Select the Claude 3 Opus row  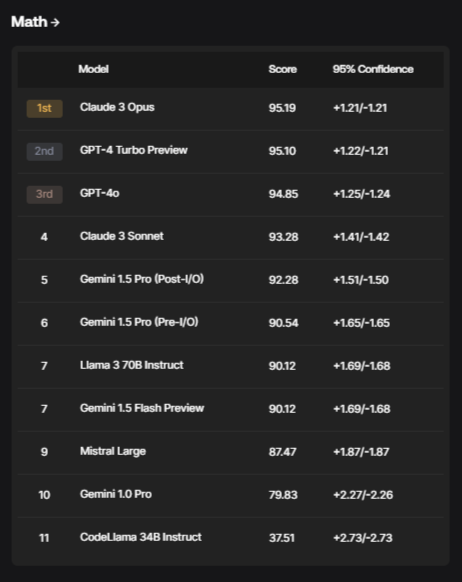click(230, 109)
